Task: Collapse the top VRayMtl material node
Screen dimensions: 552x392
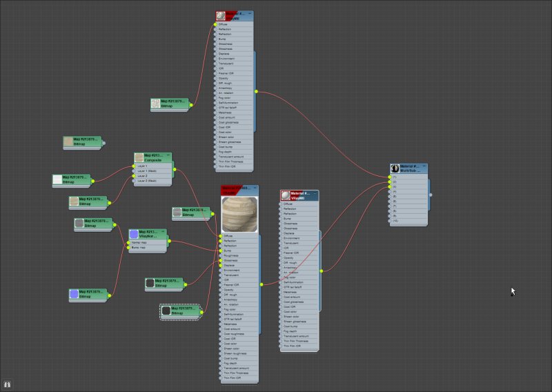Action: [x=250, y=13]
